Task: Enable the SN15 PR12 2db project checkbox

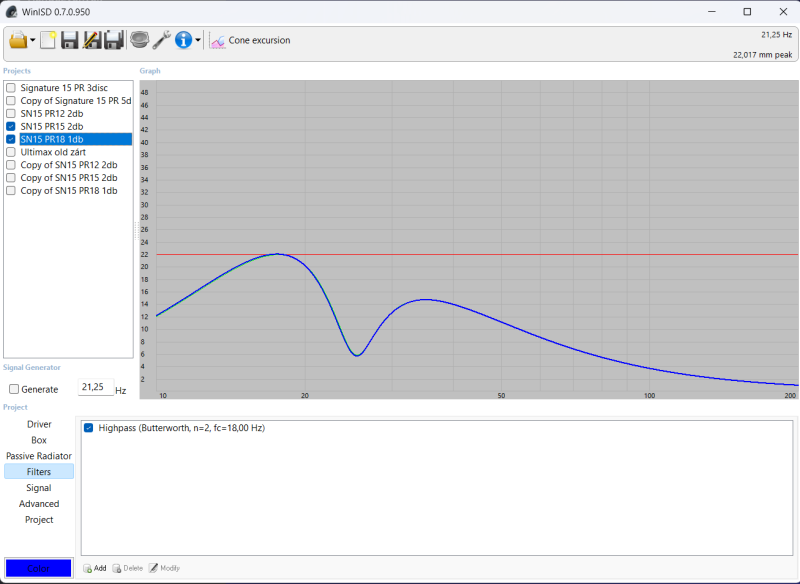Action: coord(11,113)
